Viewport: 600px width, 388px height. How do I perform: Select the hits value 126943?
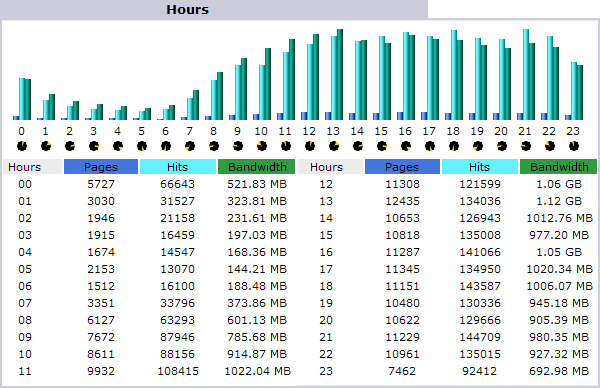[x=480, y=218]
